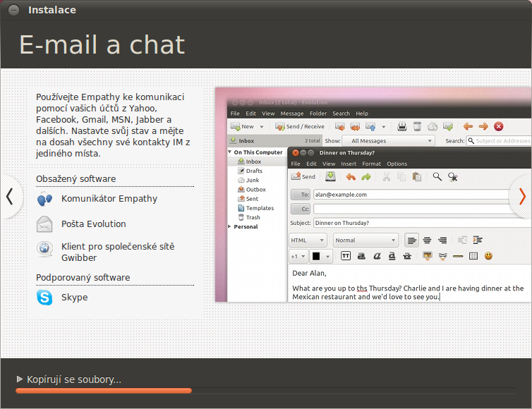
Task: Open the Forward dropdown arrow
Action: coord(384,127)
